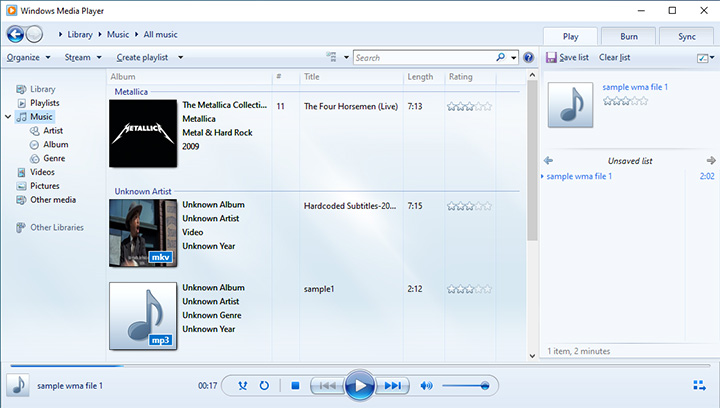Click the Music breadcrumb

pyautogui.click(x=118, y=34)
